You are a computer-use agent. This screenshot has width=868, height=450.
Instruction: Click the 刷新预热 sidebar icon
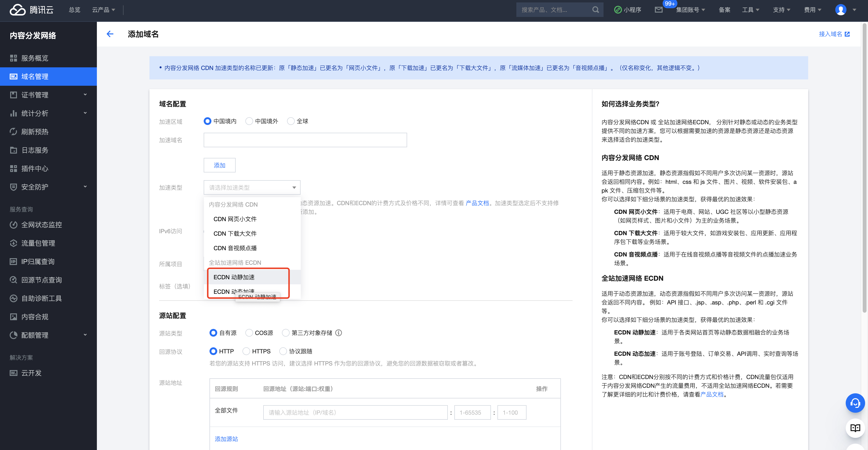pos(14,132)
